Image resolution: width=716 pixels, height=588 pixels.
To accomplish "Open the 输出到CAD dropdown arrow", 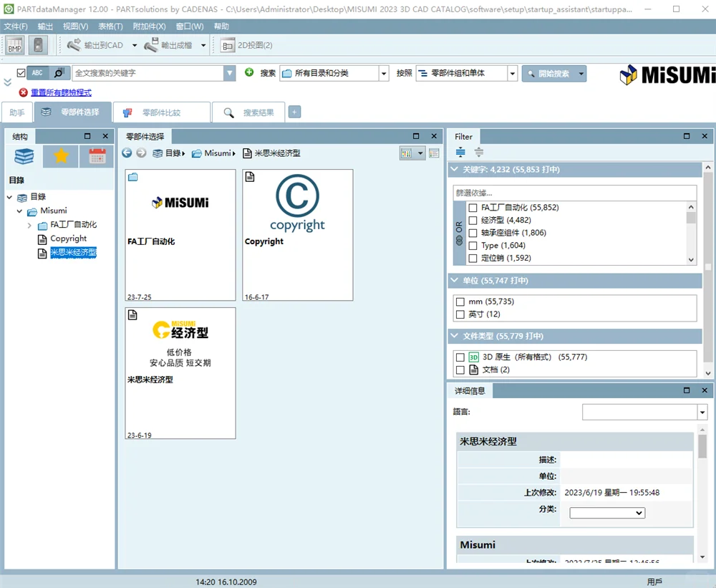I will 135,45.
